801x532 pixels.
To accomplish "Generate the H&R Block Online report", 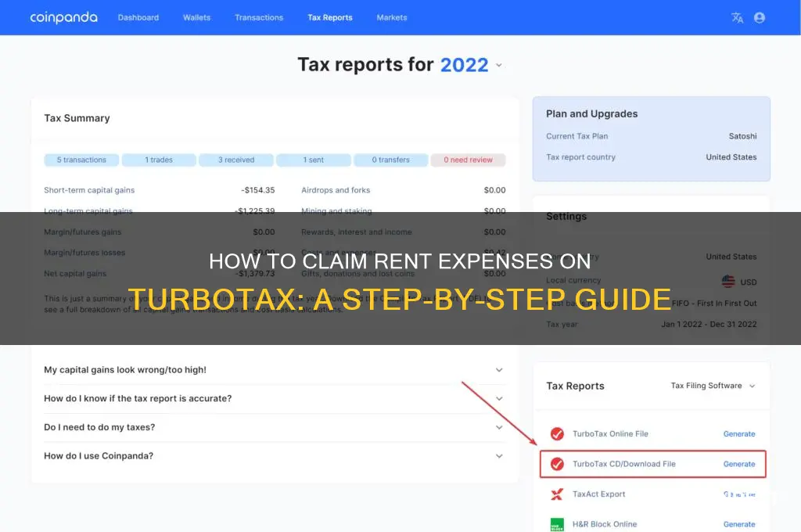I will pyautogui.click(x=739, y=524).
